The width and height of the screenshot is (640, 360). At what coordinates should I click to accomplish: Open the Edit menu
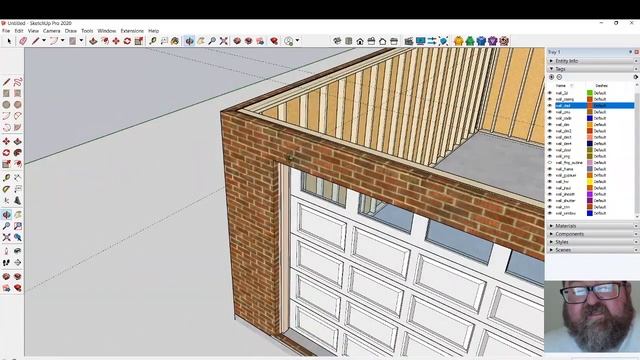(19, 31)
